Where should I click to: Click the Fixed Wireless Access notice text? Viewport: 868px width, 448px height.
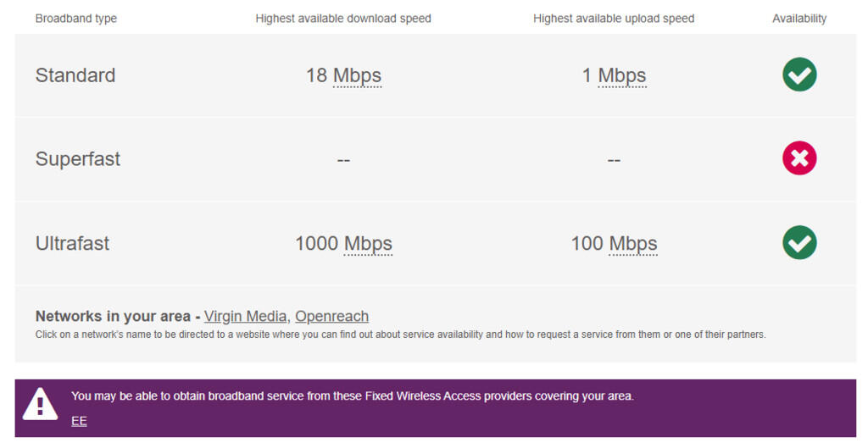point(353,396)
